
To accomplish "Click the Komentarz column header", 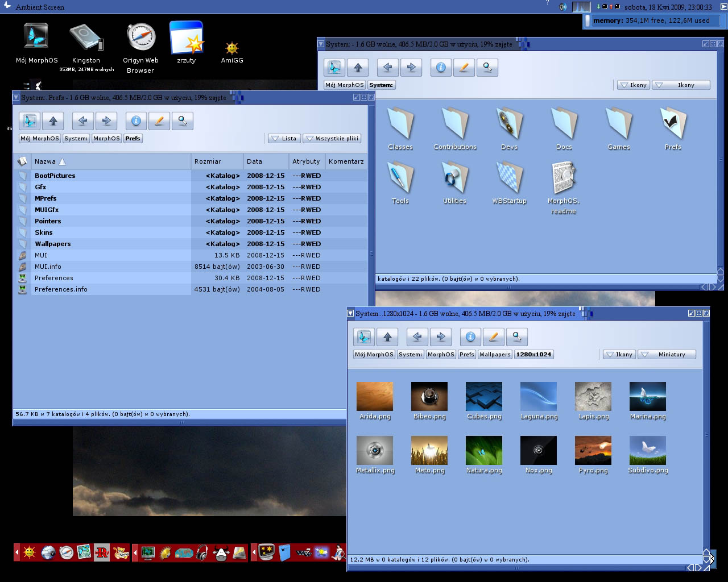I will point(346,161).
